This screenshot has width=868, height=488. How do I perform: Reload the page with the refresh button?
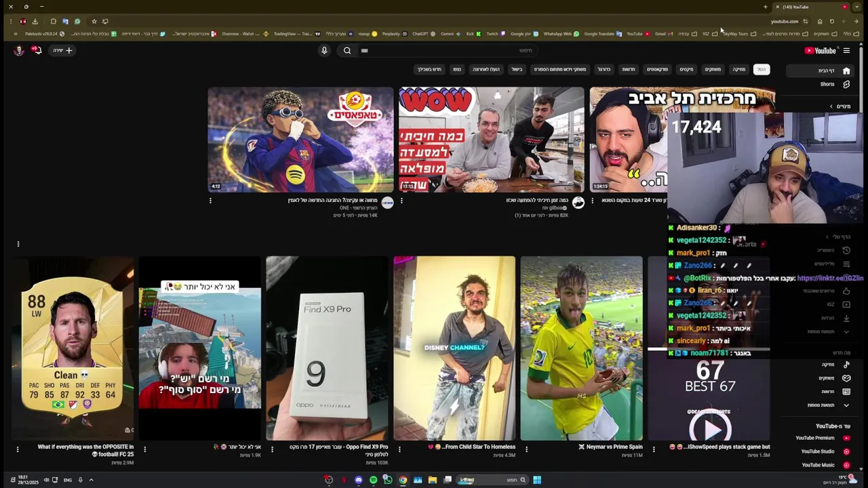click(x=832, y=21)
